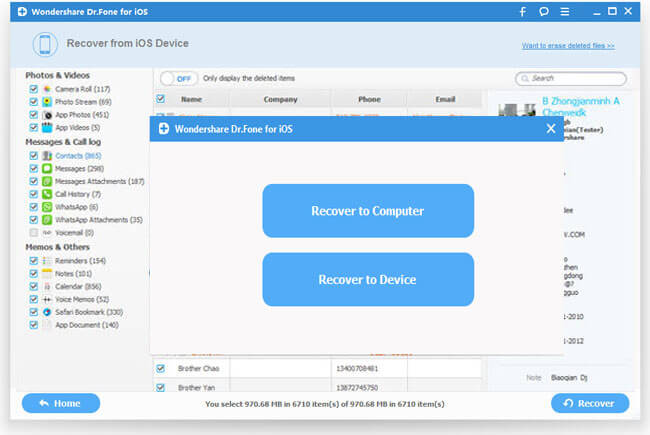Choose Recover to Device

tap(368, 279)
